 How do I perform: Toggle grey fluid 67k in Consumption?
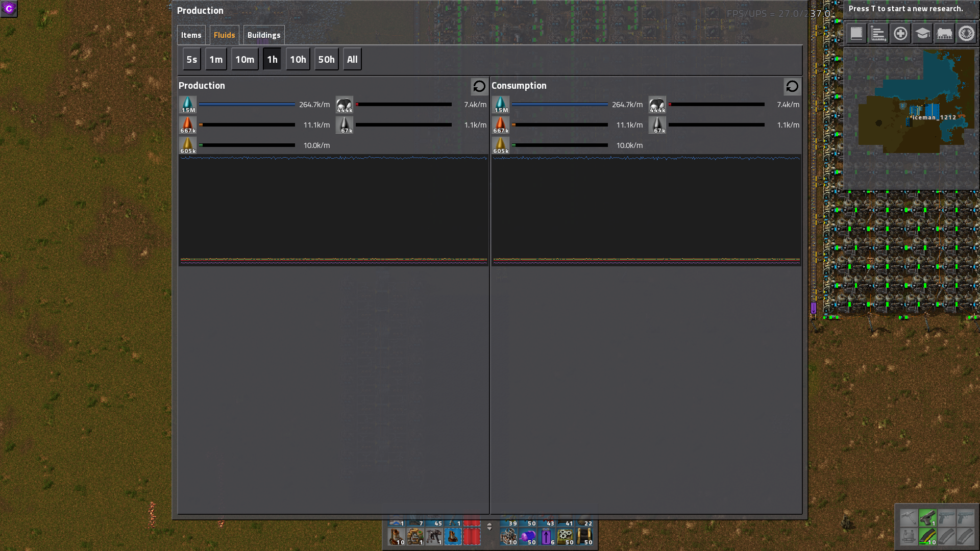(657, 125)
